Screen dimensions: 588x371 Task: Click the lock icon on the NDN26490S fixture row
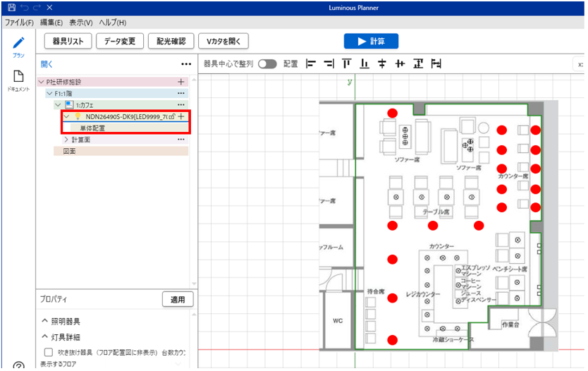(172, 116)
